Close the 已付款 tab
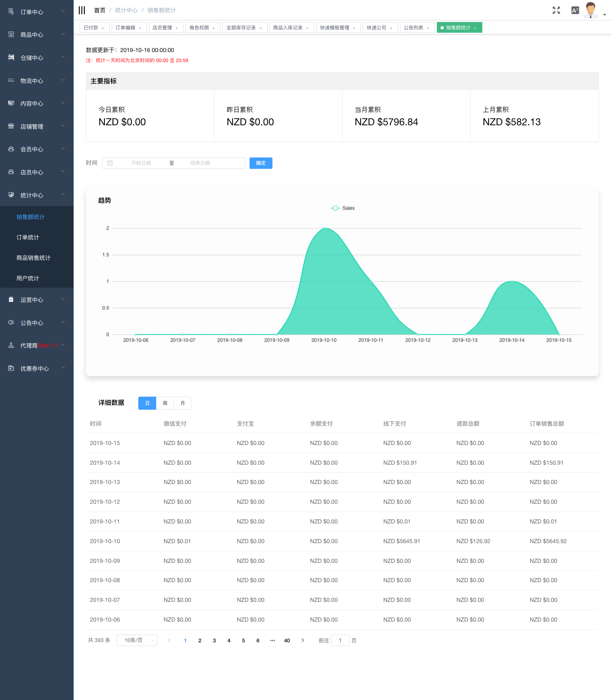The image size is (611, 700). click(103, 28)
